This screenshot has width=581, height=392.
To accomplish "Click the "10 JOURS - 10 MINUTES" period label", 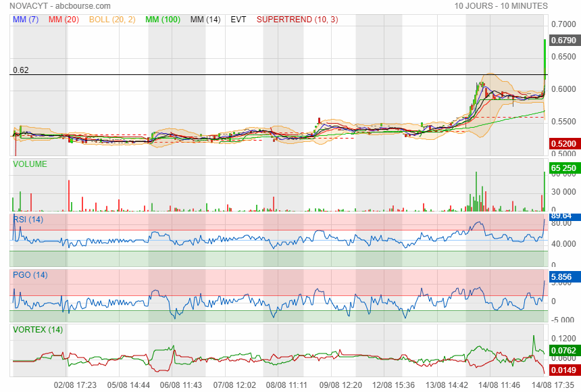I will [501, 6].
